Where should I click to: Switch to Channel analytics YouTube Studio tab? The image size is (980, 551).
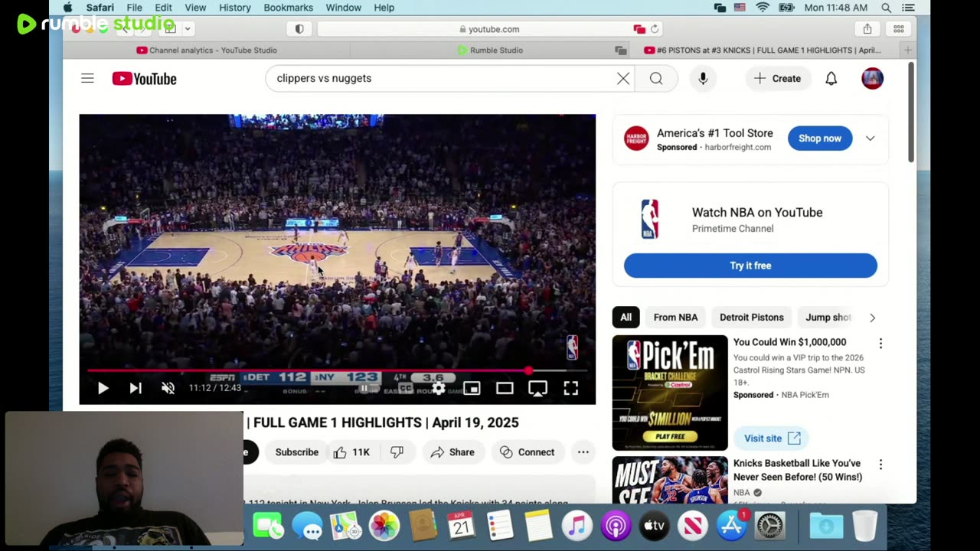207,51
